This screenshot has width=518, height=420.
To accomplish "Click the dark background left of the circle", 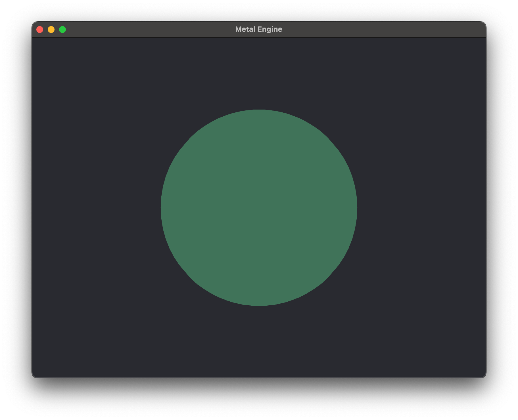I will (97, 208).
